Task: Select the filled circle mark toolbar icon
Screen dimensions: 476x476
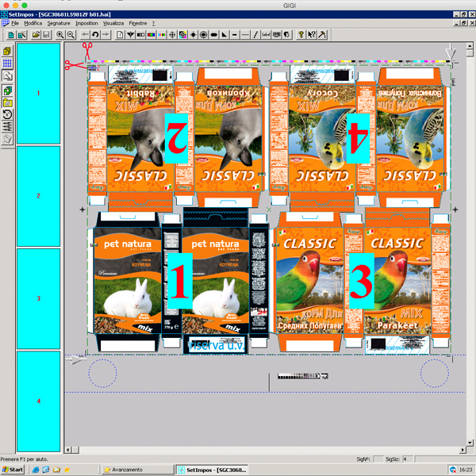Action: pyautogui.click(x=203, y=35)
